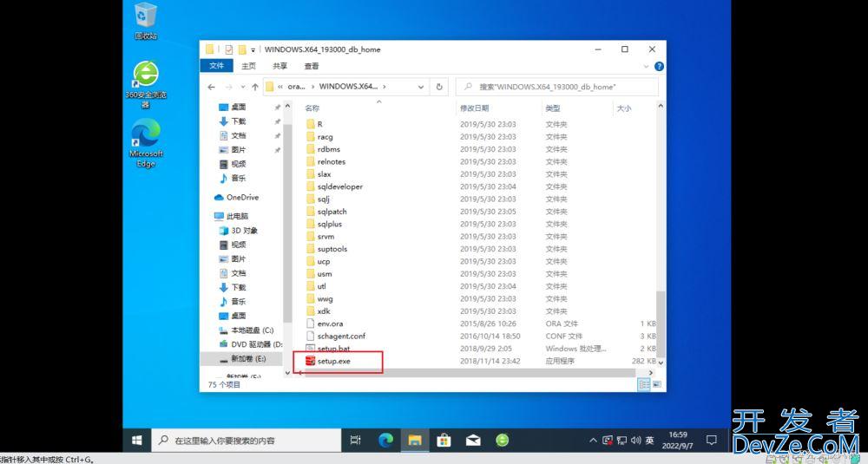Image resolution: width=868 pixels, height=464 pixels.
Task: Sort by 类型 column header
Action: coord(552,108)
